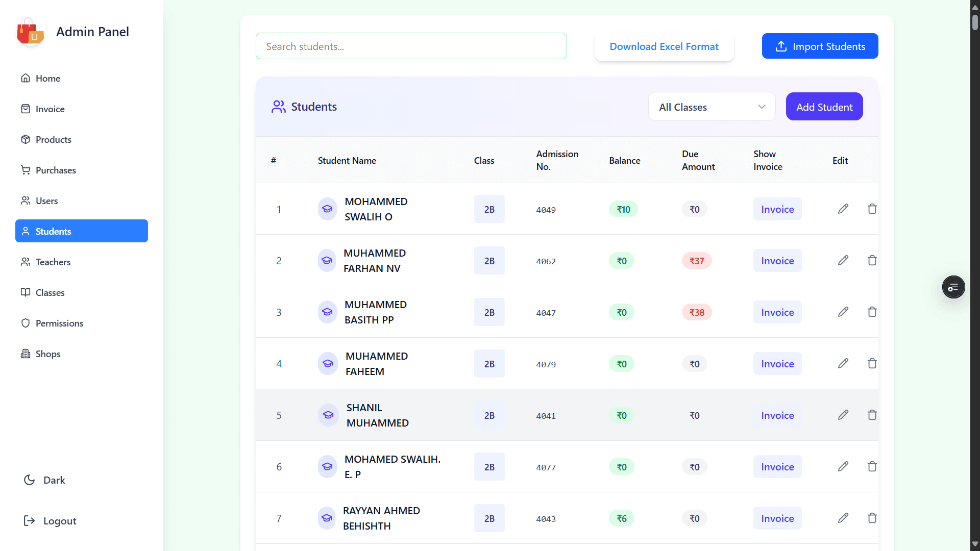980x551 pixels.
Task: Show Invoice for MUHAMMED FARHAN NV
Action: tap(777, 260)
